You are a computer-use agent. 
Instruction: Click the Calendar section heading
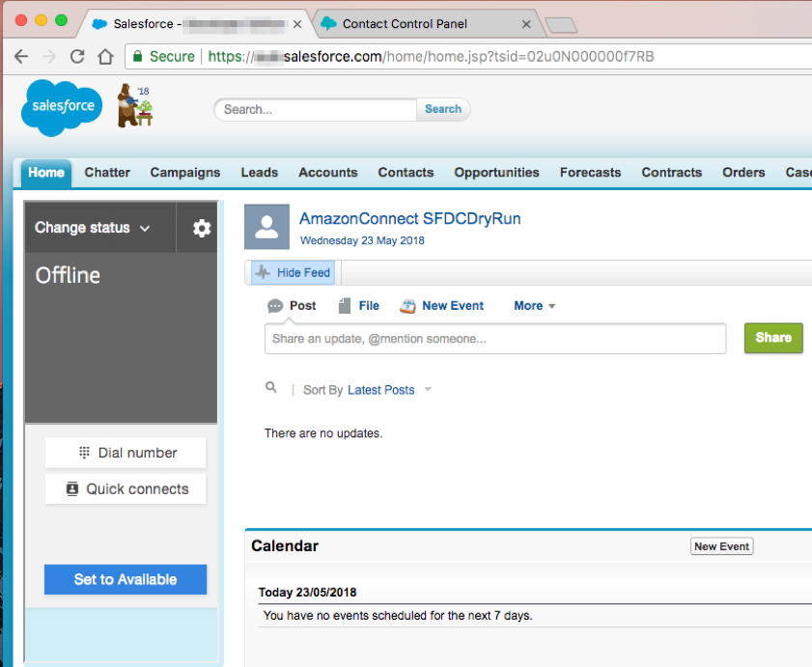coord(285,546)
